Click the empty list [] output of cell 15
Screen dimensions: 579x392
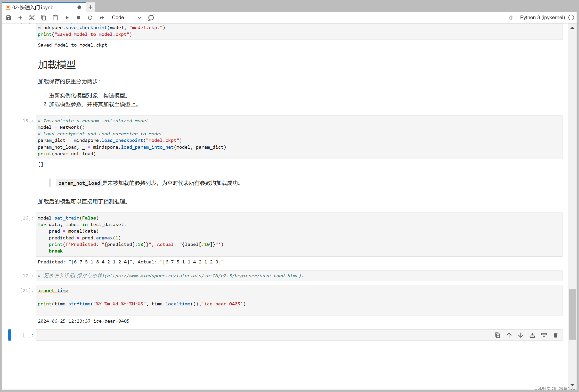41,164
